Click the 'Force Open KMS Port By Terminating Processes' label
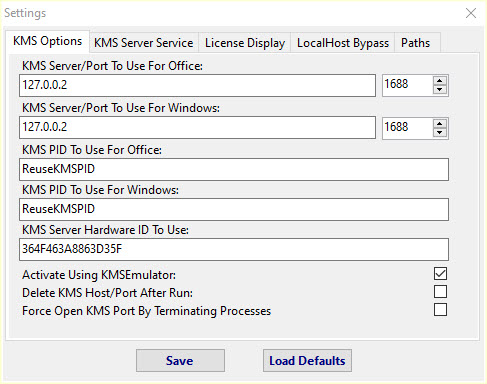The height and width of the screenshot is (384, 487). point(146,311)
